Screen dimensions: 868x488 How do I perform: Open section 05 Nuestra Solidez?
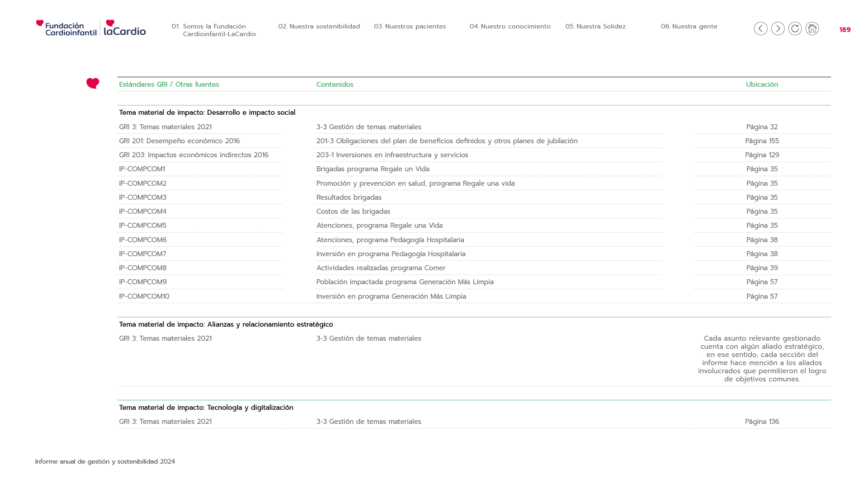(x=595, y=26)
